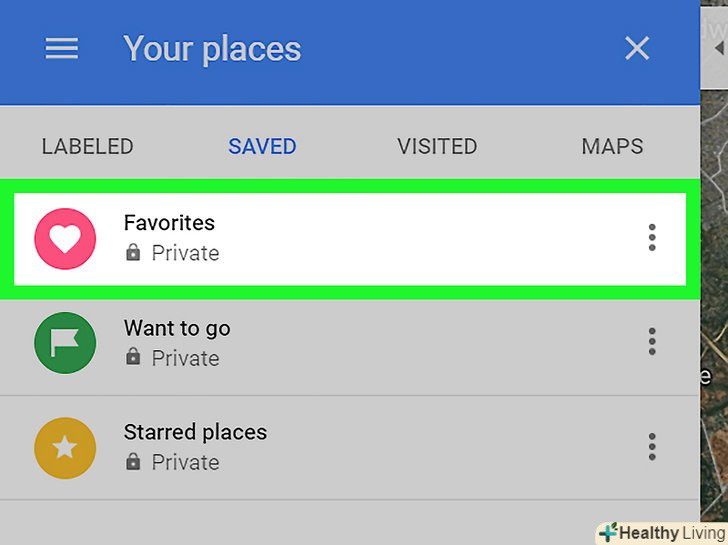This screenshot has height=545, width=728.
Task: Click the pink heart Favorites icon
Action: pos(65,238)
